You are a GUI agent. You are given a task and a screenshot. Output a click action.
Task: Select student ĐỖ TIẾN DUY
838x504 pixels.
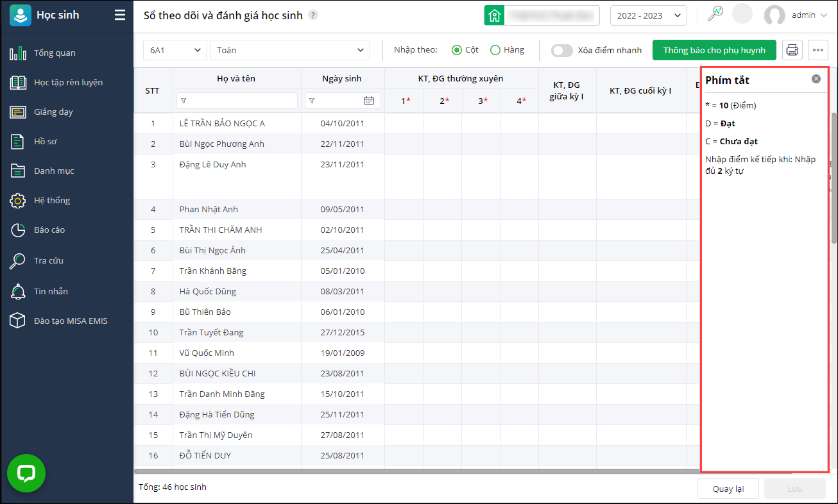coord(205,456)
